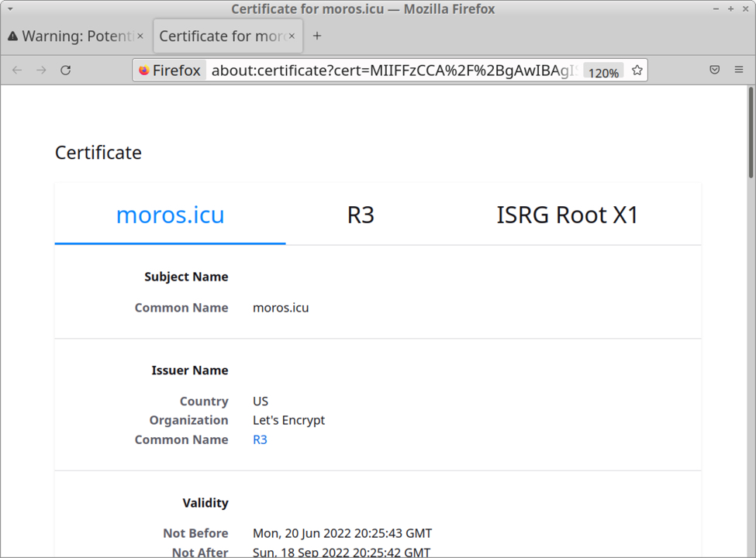
Task: Open the Firefox hamburger menu
Action: click(739, 71)
